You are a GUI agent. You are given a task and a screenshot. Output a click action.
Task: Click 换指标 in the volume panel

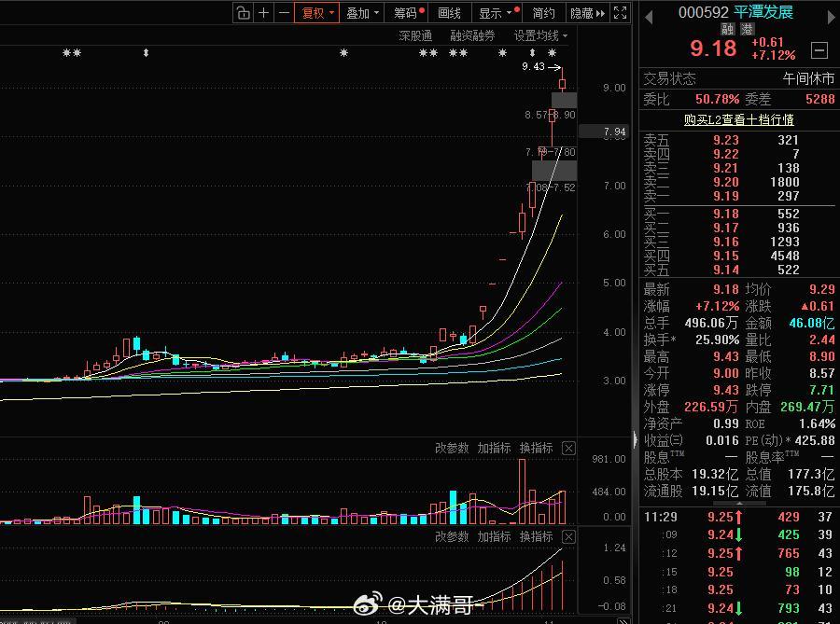pos(537,448)
